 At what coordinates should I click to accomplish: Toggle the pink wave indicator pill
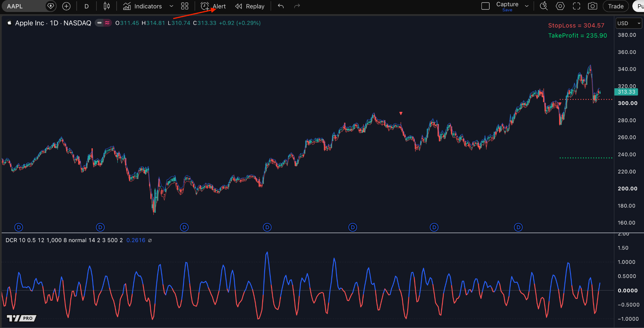click(107, 23)
